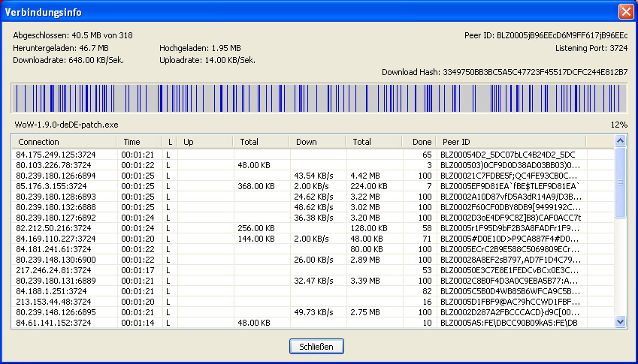Close the Verbindungsinfo window
Viewport: 638px width, 364px height.
[626, 12]
